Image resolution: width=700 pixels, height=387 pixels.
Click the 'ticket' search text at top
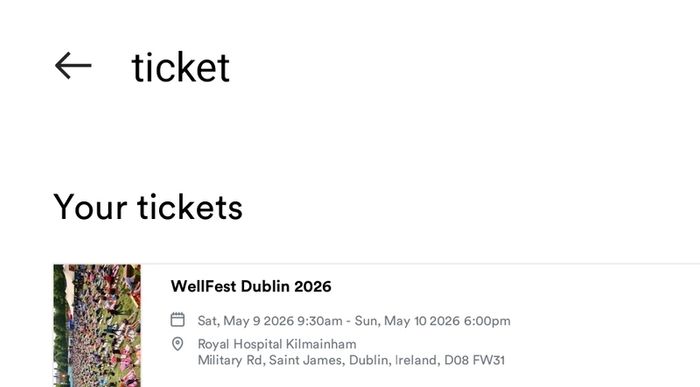pyautogui.click(x=181, y=67)
